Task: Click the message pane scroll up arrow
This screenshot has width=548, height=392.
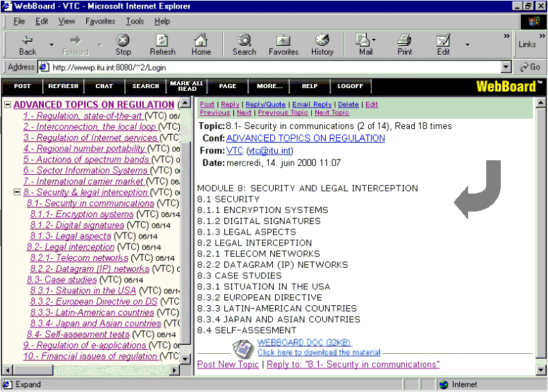Action: [540, 103]
